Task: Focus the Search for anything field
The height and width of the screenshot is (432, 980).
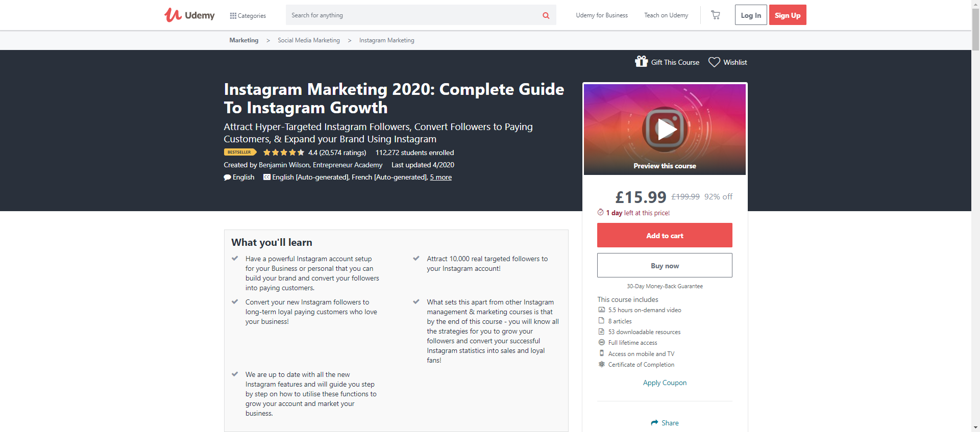Action: [413, 15]
